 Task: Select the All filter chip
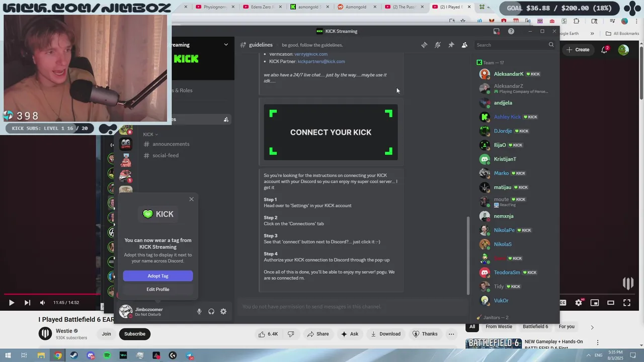point(472,327)
